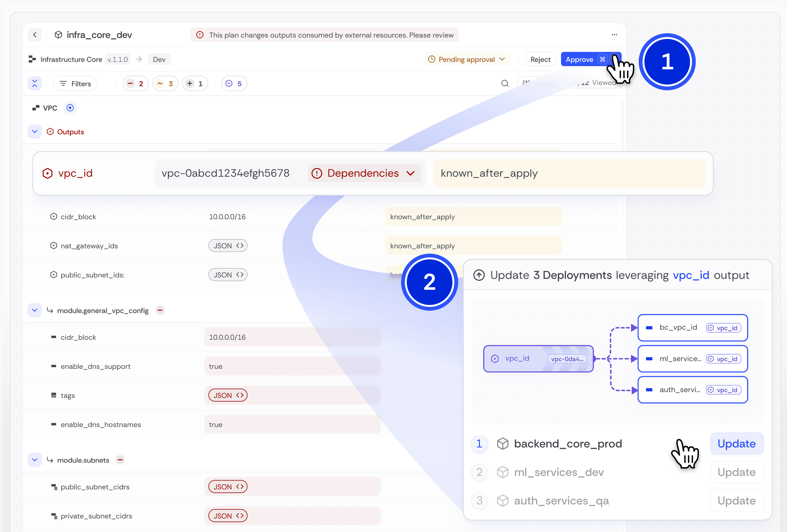The image size is (787, 532).
Task: Click the outputs badge showing 5
Action: [234, 83]
